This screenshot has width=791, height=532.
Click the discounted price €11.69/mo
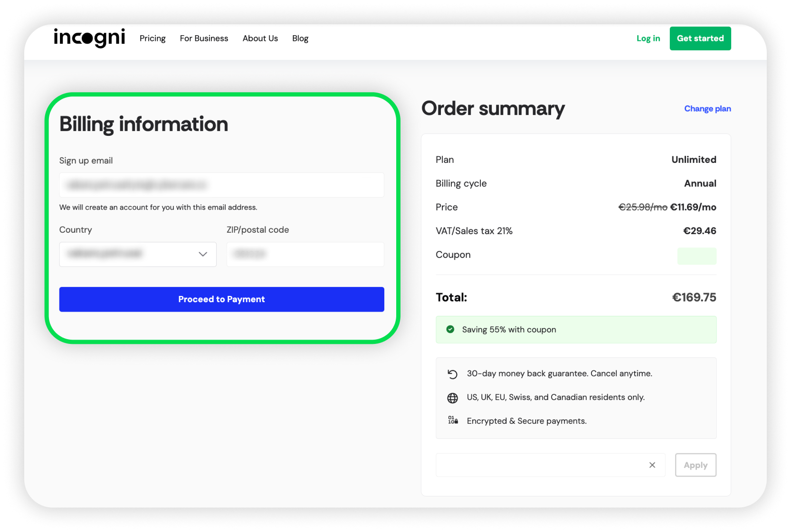click(693, 207)
